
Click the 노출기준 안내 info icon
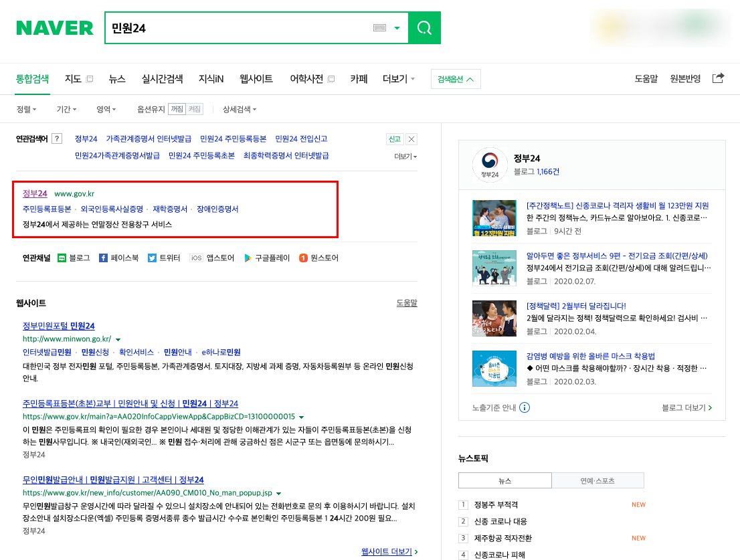(x=525, y=407)
